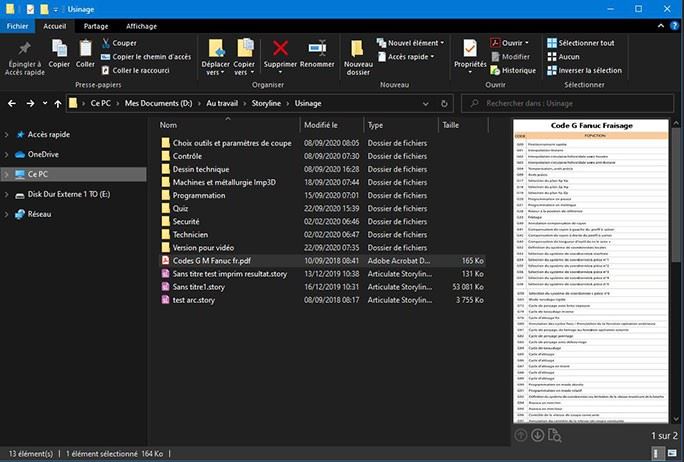The image size is (684, 462).
Task: Click the Renommer icon in ribbon
Action: tap(317, 49)
